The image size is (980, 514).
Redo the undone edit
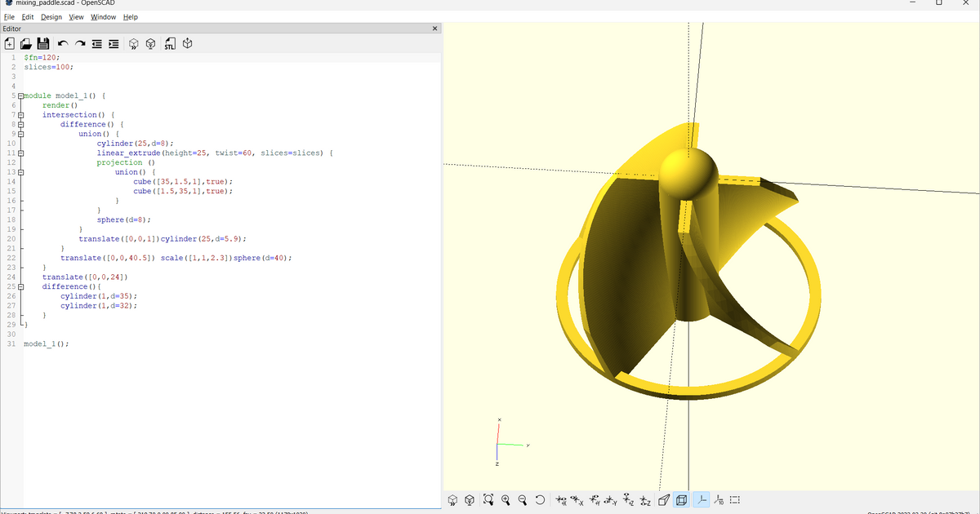tap(79, 43)
